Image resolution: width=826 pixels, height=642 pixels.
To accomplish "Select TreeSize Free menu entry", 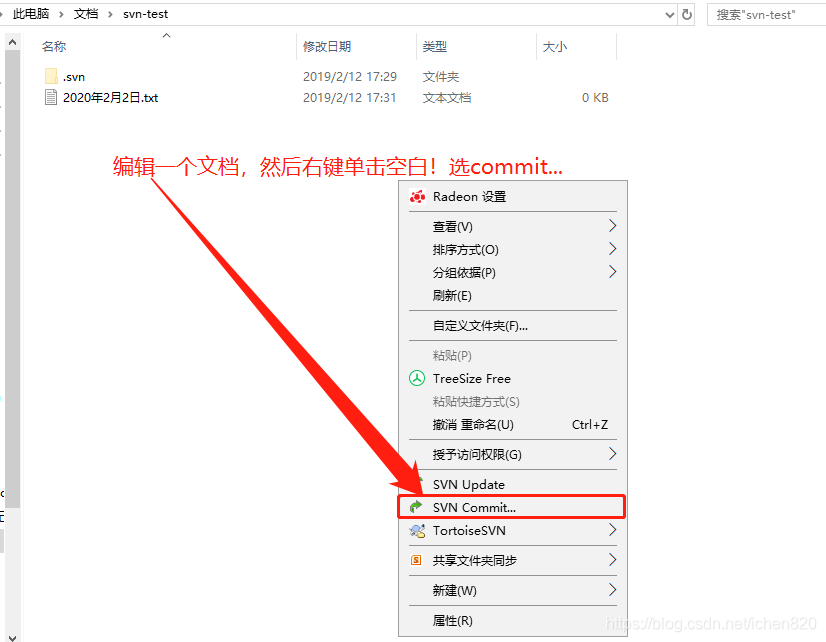I will [x=513, y=378].
